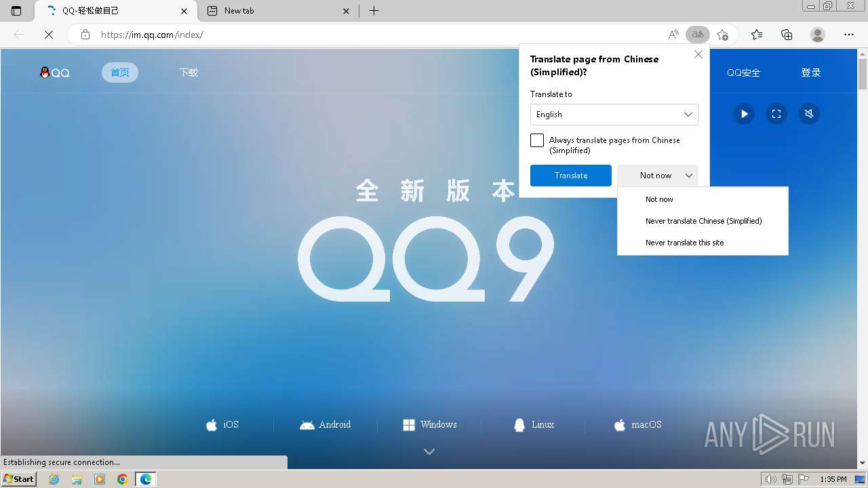The image size is (868, 488).
Task: Open Collections panel
Action: (787, 35)
